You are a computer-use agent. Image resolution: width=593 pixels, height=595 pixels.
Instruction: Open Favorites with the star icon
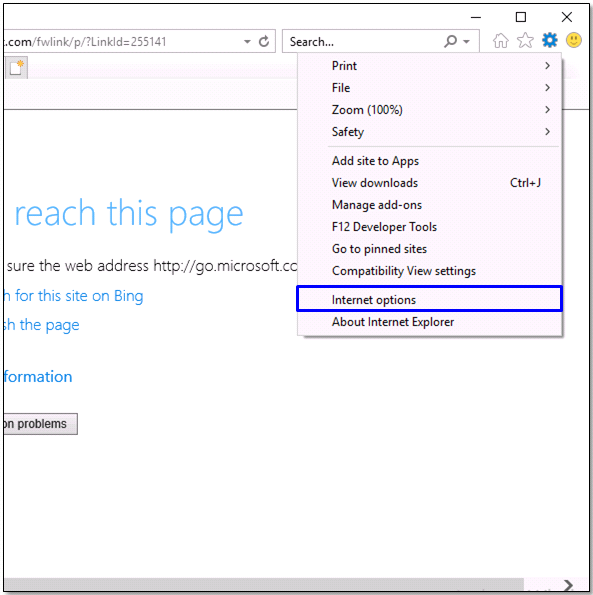(x=525, y=41)
